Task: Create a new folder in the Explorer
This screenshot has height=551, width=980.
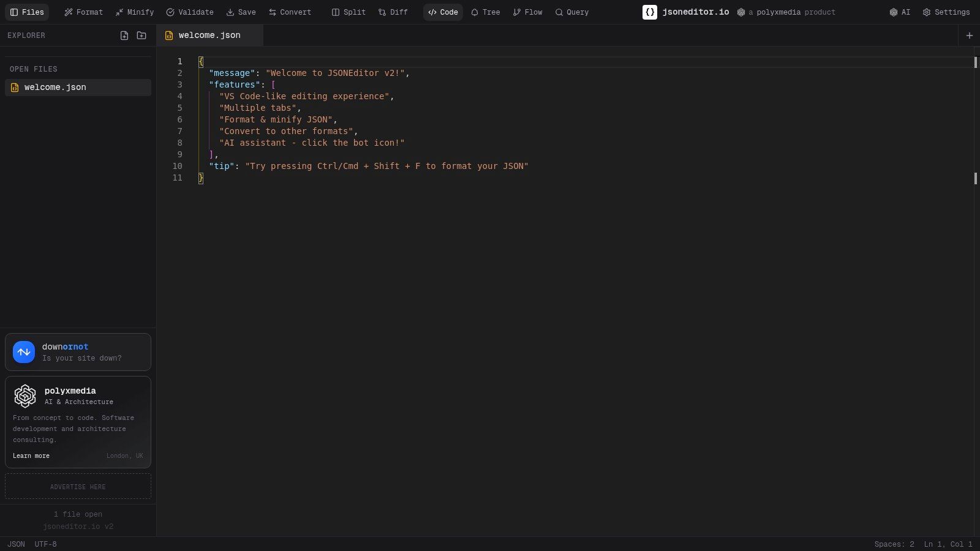Action: [x=141, y=36]
